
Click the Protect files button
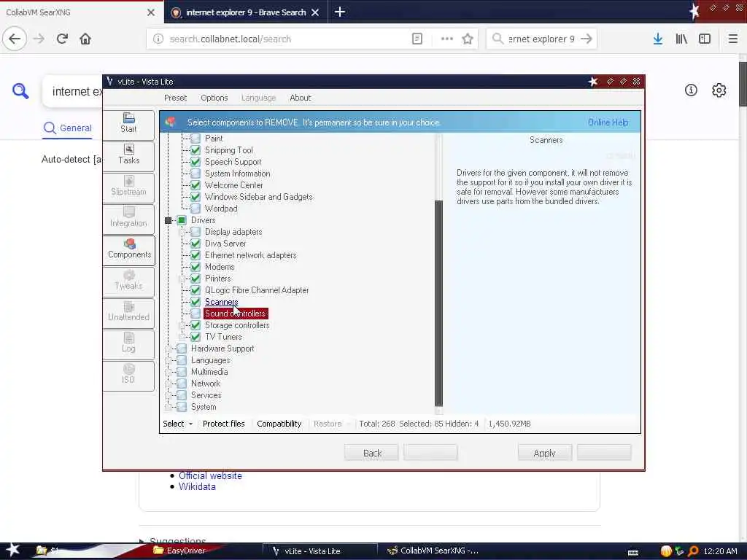(x=223, y=424)
